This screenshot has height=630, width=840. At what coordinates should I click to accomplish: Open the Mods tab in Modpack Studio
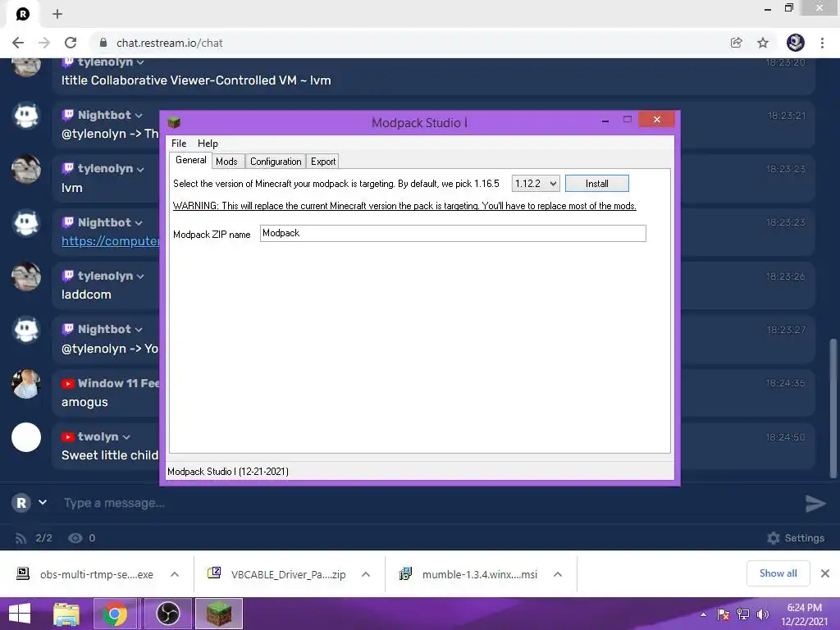(226, 162)
